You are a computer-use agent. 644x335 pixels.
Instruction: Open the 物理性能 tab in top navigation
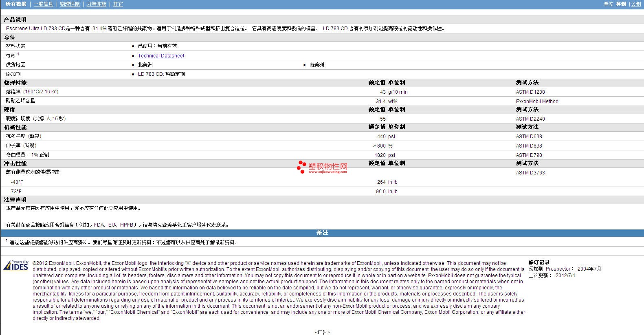click(x=70, y=4)
